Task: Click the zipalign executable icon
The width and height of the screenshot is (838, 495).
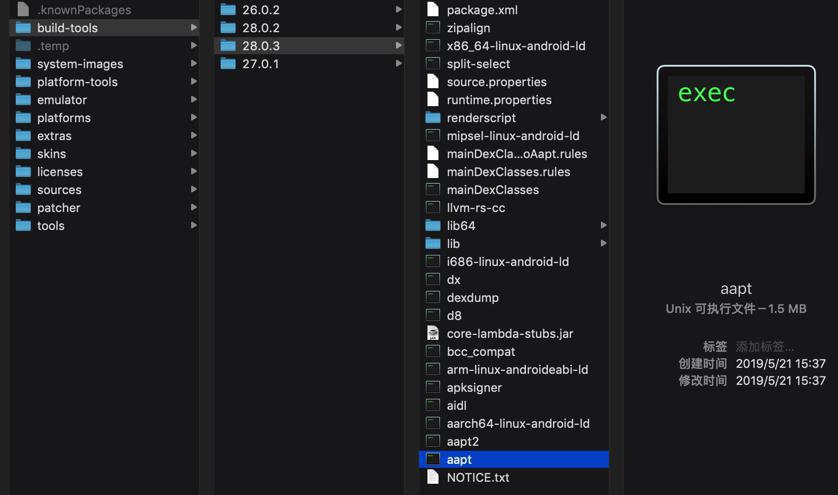Action: pyautogui.click(x=433, y=28)
